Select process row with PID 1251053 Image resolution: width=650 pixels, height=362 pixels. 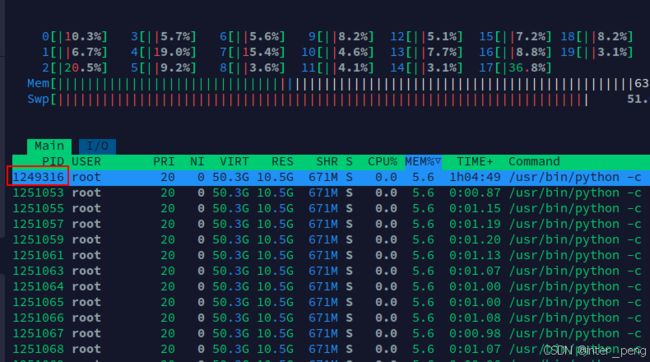point(331,193)
